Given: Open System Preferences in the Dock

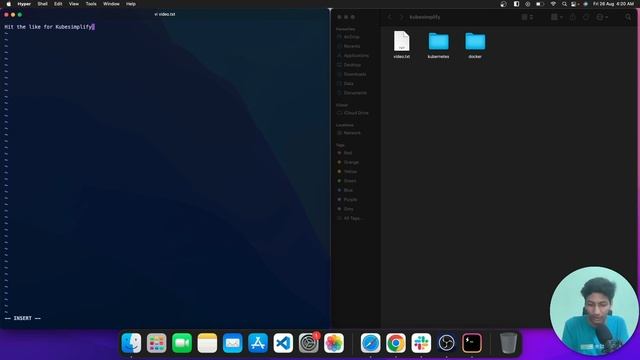Looking at the screenshot, I should (x=309, y=343).
